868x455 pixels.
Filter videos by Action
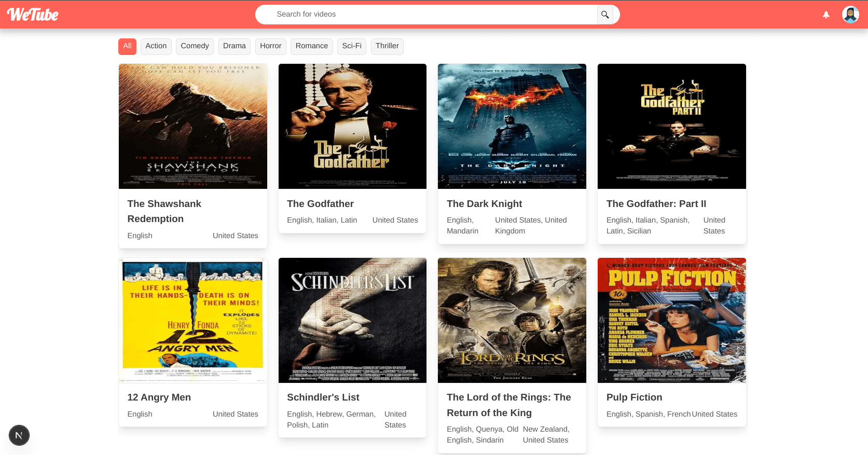(156, 46)
